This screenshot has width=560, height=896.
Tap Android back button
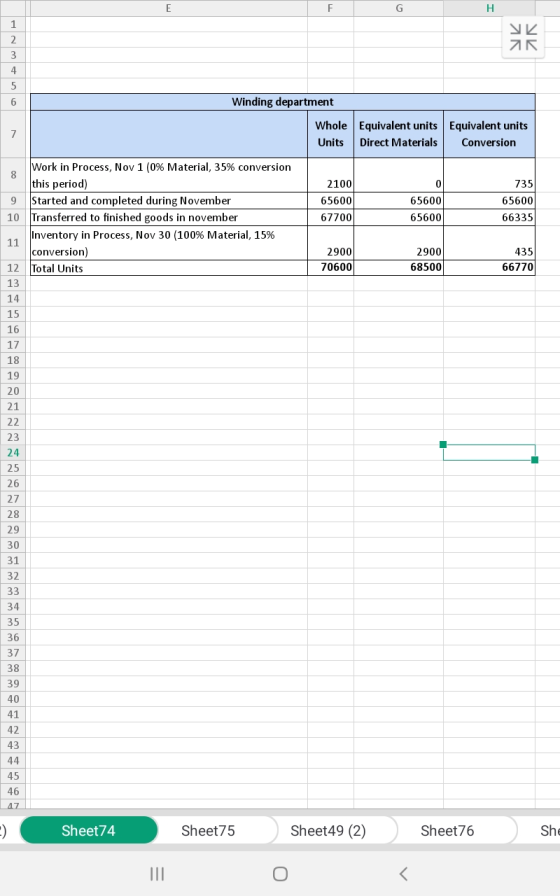403,873
